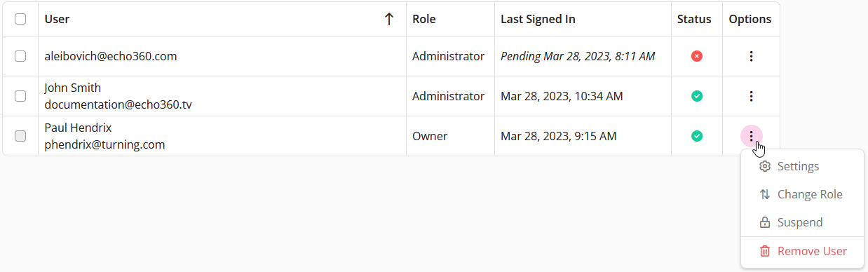The height and width of the screenshot is (272, 868).
Task: Click the red pending status icon for aleibovich
Action: click(x=697, y=56)
